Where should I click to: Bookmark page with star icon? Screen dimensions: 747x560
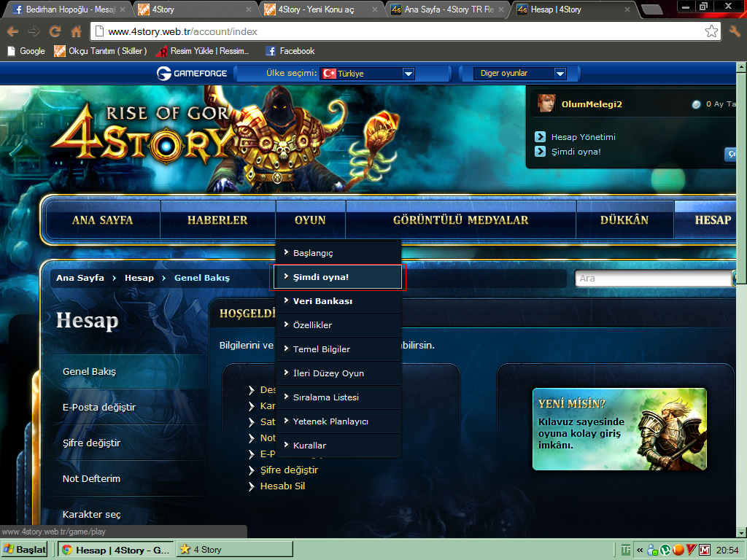(712, 31)
